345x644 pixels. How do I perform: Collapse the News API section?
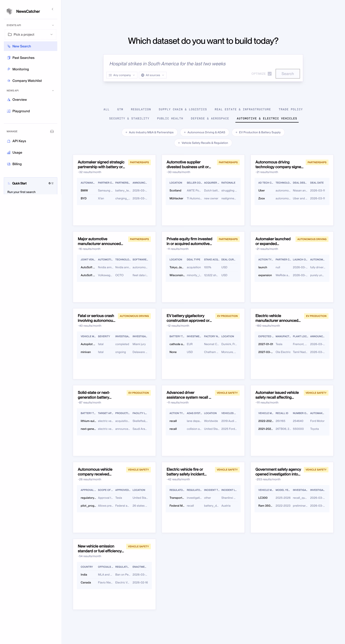[x=53, y=90]
